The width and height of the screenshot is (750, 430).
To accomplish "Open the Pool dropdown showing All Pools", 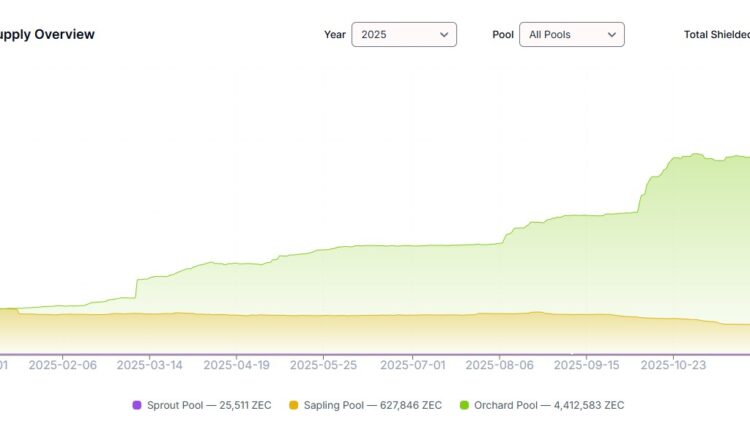I will click(x=571, y=34).
